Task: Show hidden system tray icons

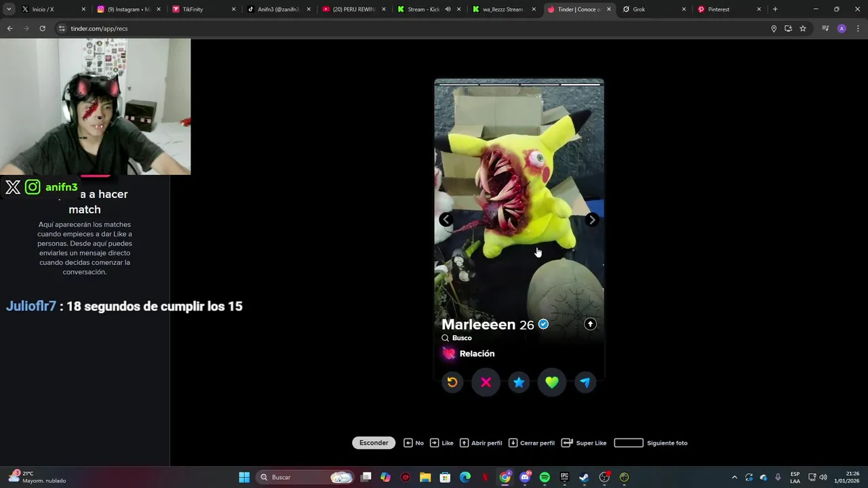Action: pos(734,477)
